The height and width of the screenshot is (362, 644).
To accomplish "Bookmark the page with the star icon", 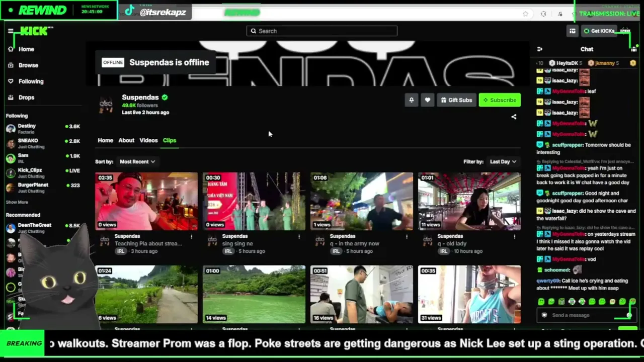I will (x=526, y=14).
